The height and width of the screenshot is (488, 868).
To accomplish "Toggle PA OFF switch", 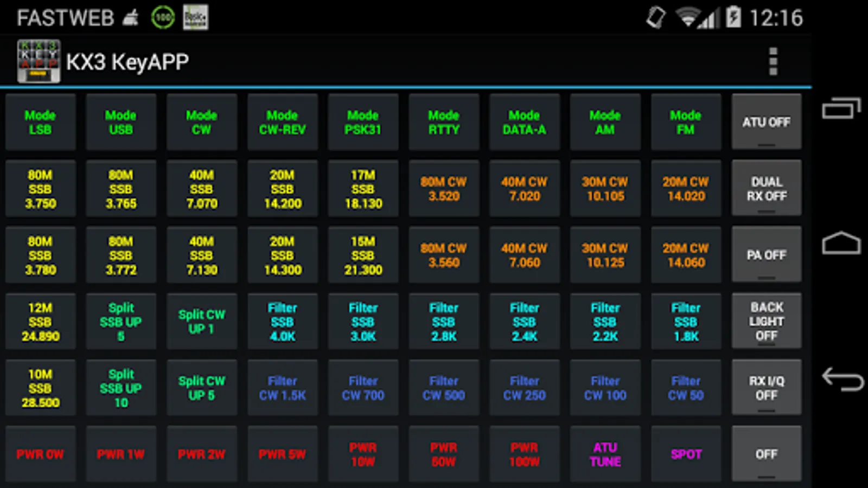I will [x=767, y=255].
